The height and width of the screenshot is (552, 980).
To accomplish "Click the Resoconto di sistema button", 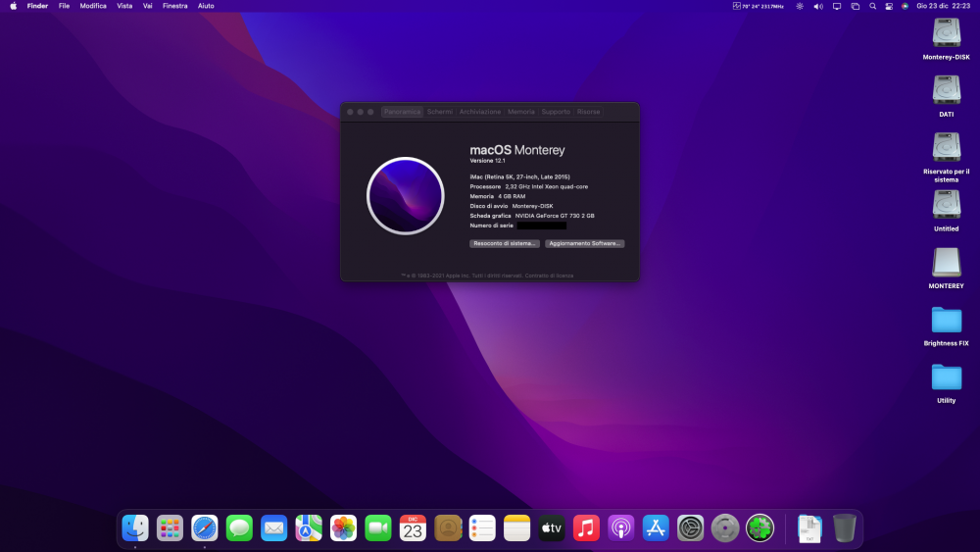I will tap(505, 244).
